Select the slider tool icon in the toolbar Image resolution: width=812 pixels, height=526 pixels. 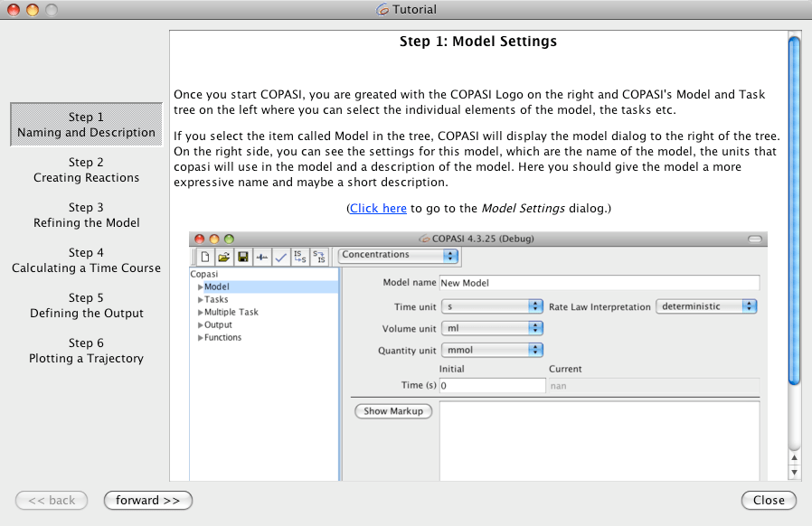[260, 256]
